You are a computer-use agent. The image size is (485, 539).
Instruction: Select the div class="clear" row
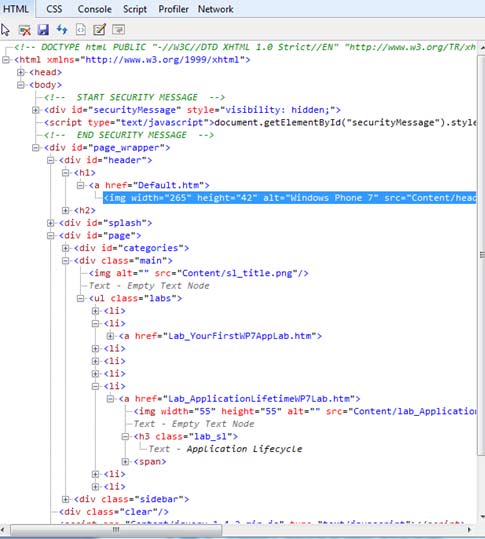tap(114, 512)
